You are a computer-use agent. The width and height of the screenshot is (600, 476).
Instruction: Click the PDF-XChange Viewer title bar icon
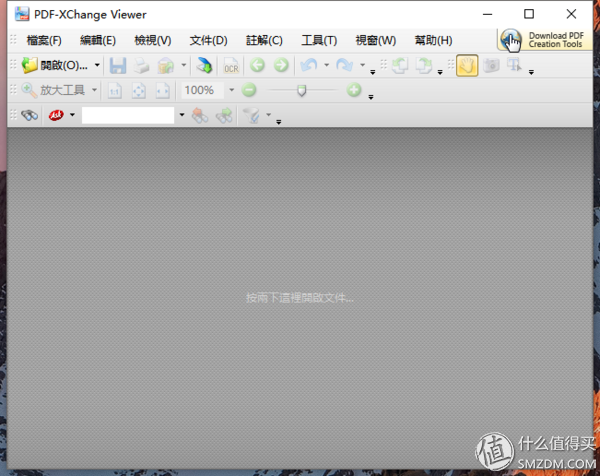point(22,14)
